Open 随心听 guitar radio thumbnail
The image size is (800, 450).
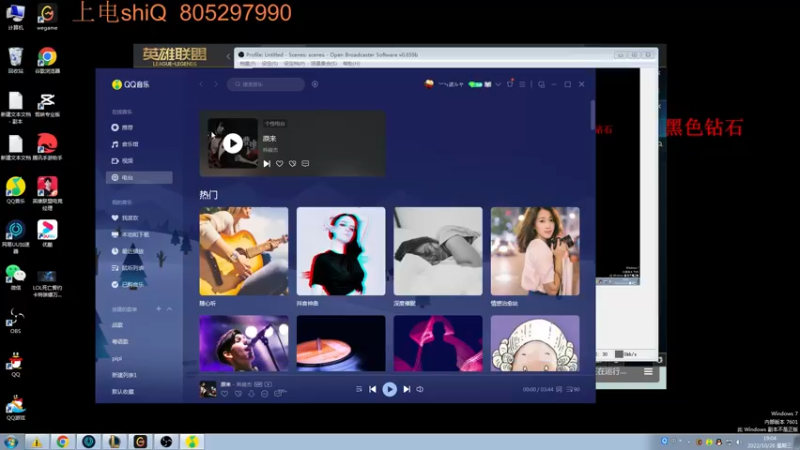click(244, 251)
